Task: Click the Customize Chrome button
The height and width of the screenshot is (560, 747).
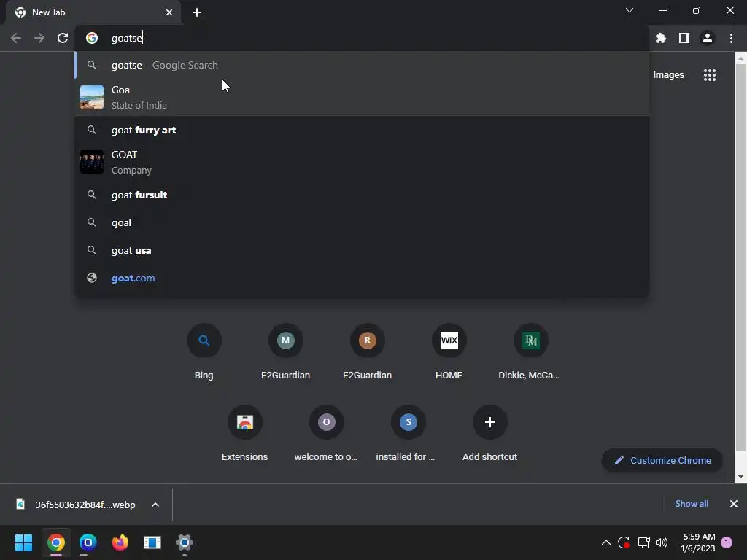Action: 662,461
